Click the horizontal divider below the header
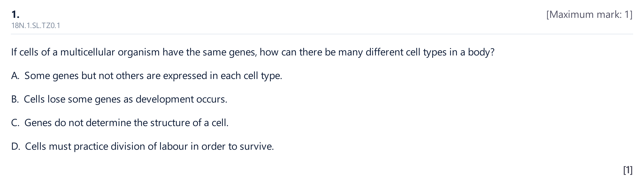This screenshot has width=644, height=186. 322,34
